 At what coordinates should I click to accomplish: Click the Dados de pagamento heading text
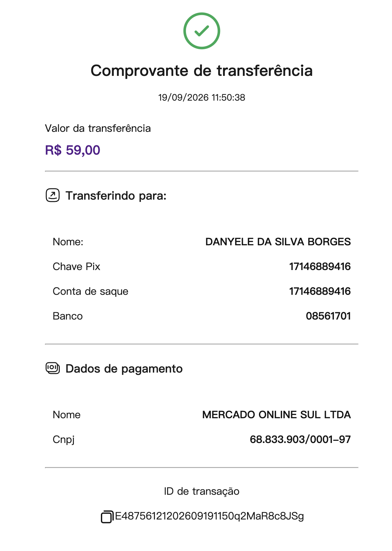point(124,369)
